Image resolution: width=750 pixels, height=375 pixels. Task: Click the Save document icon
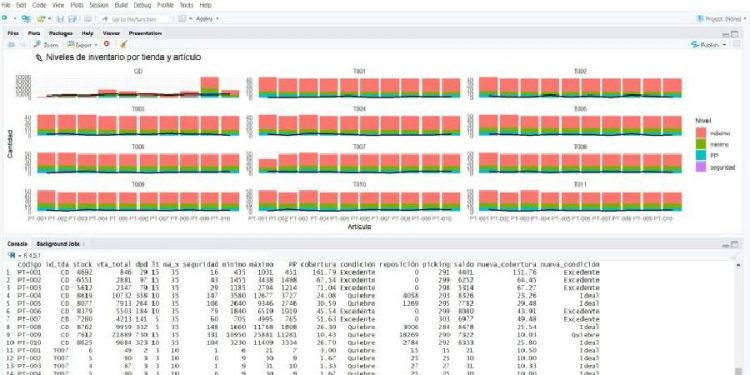pyautogui.click(x=60, y=19)
